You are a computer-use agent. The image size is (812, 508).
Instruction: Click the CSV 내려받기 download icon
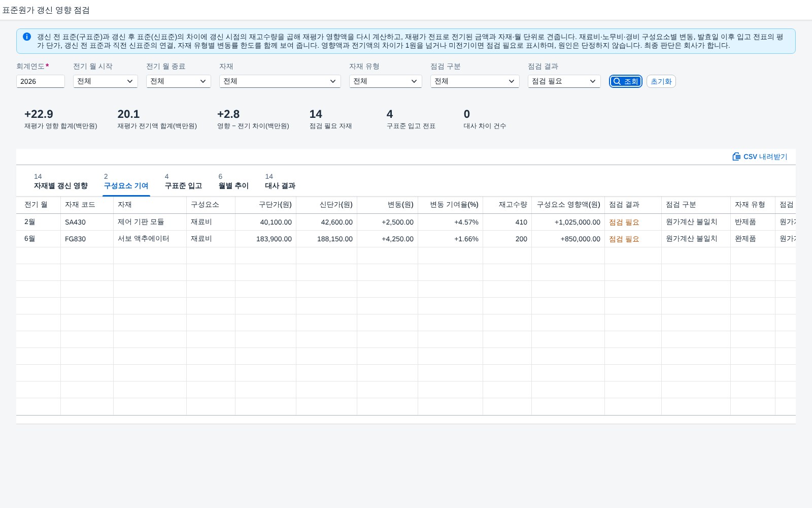point(736,156)
